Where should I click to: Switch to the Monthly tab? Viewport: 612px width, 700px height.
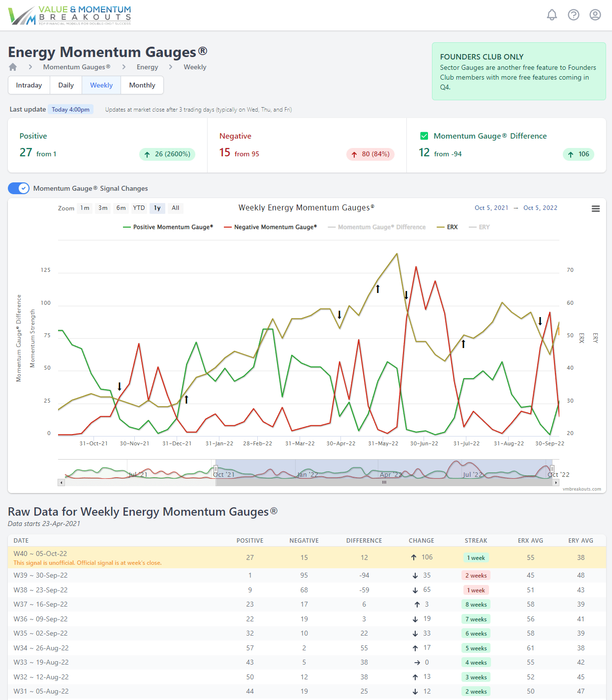[x=142, y=85]
